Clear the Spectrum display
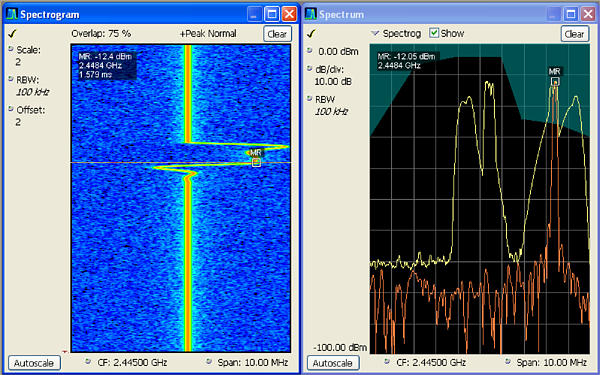Screen dimensions: 600x375 [x=575, y=34]
